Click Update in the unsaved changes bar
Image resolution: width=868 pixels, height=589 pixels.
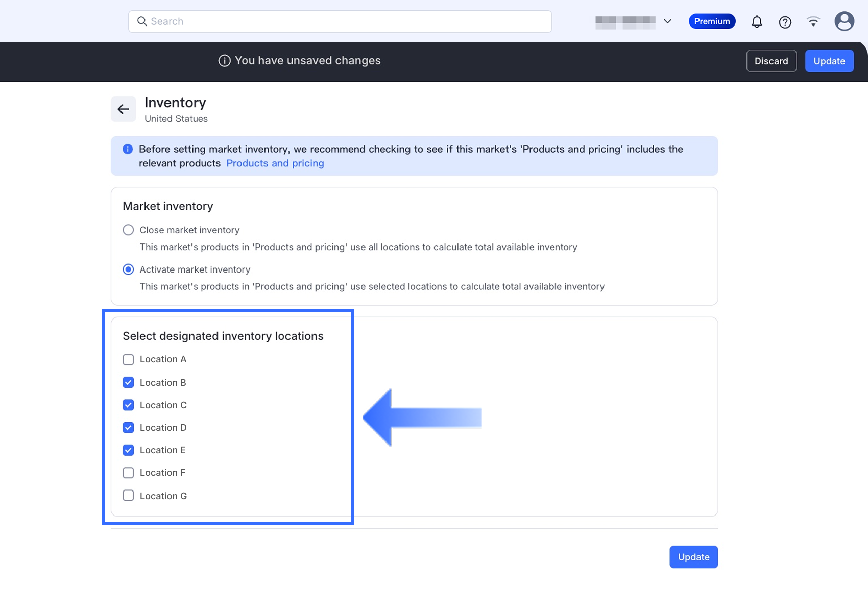(829, 61)
